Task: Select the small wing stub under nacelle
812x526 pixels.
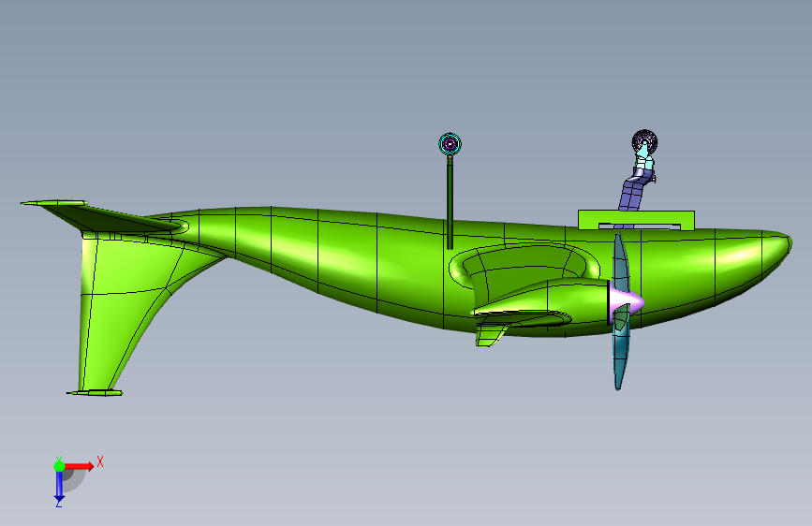Action: 492,335
